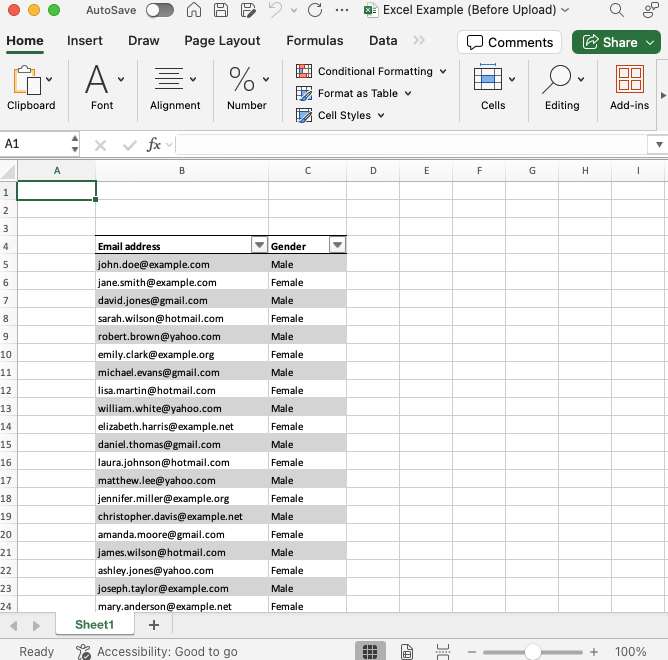Open the Gender column filter dropdown

[337, 246]
